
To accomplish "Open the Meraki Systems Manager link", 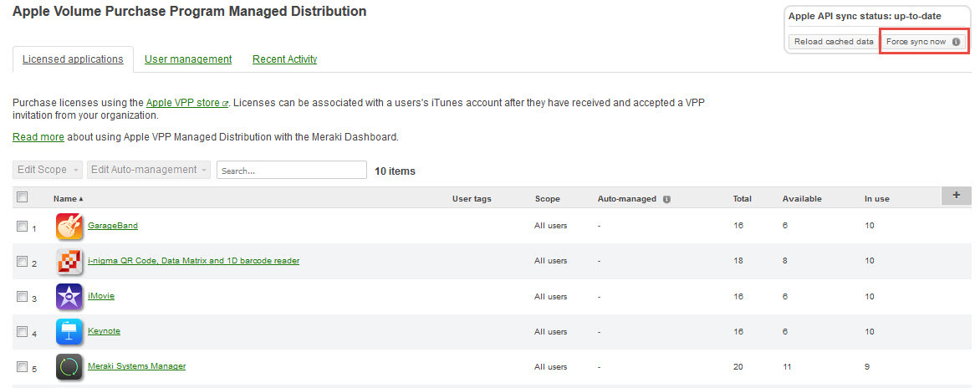I will (x=137, y=366).
